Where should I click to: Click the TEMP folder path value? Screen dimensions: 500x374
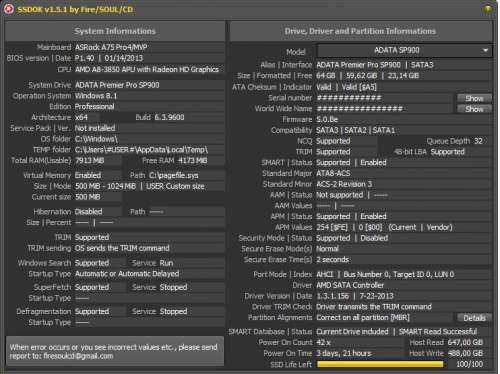141,150
